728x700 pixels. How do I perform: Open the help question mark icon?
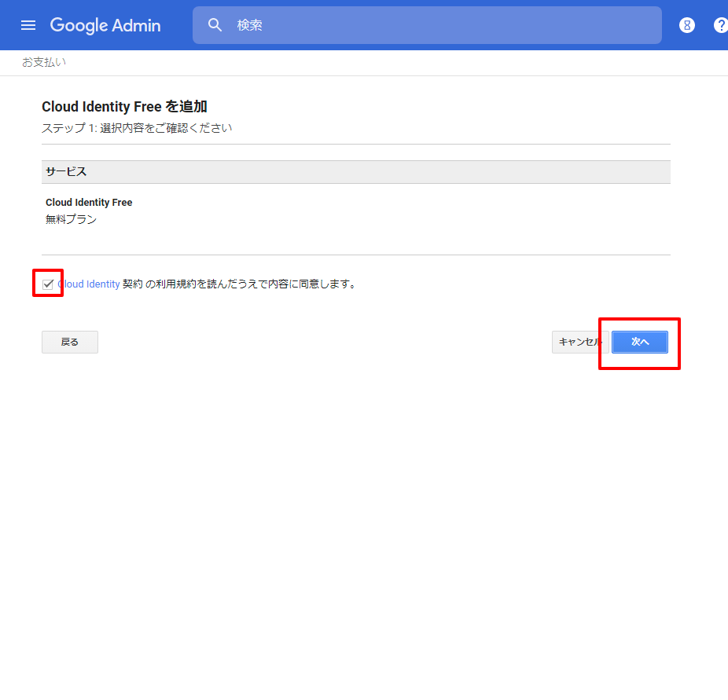[721, 25]
